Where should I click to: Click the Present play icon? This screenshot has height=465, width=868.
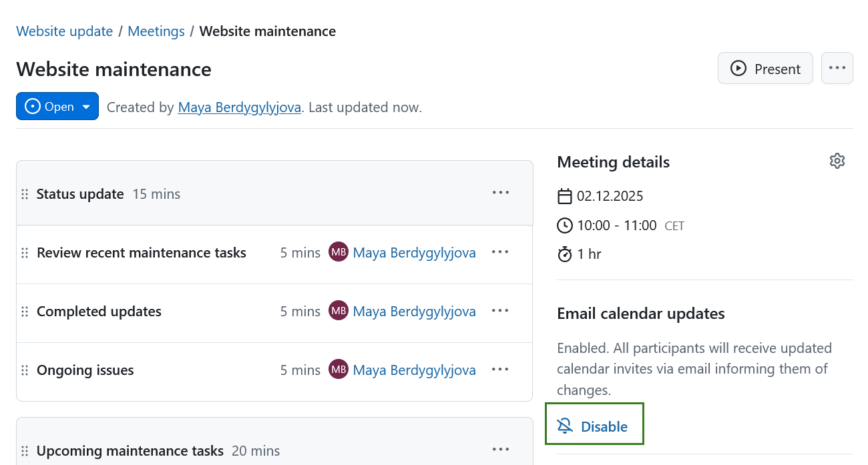coord(738,68)
